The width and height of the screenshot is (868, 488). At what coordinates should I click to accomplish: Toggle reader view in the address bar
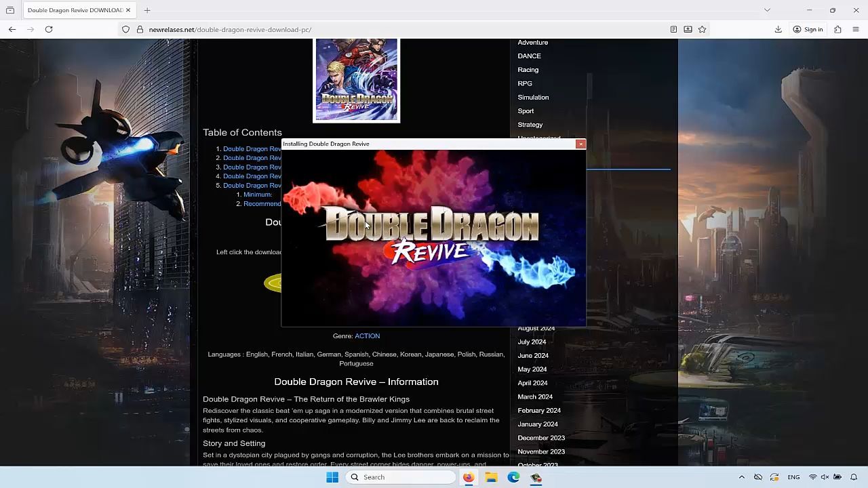coord(673,29)
